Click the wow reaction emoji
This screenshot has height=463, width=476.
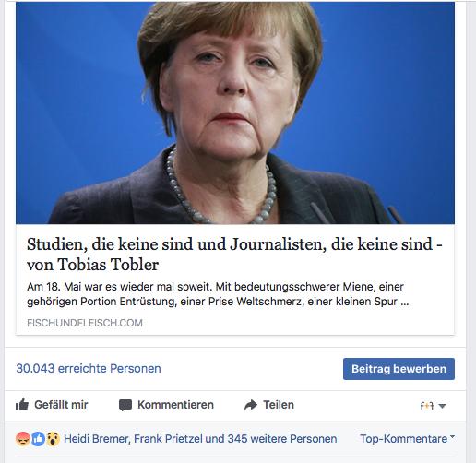[54, 439]
